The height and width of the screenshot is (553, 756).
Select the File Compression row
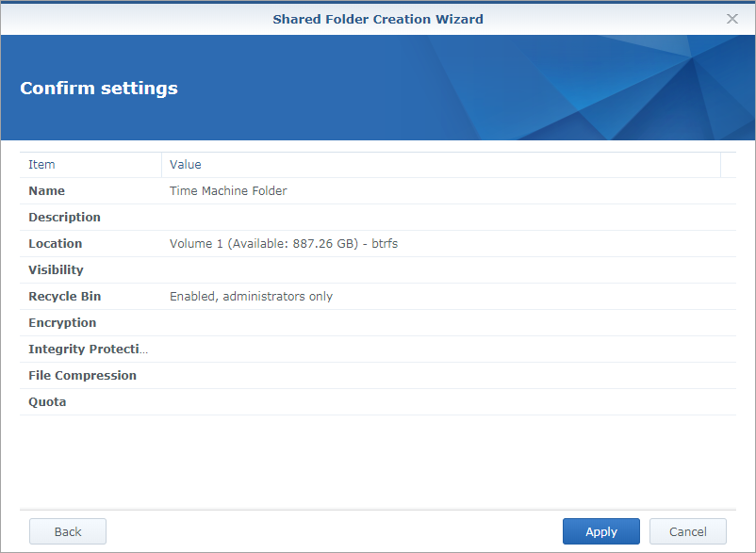point(378,376)
